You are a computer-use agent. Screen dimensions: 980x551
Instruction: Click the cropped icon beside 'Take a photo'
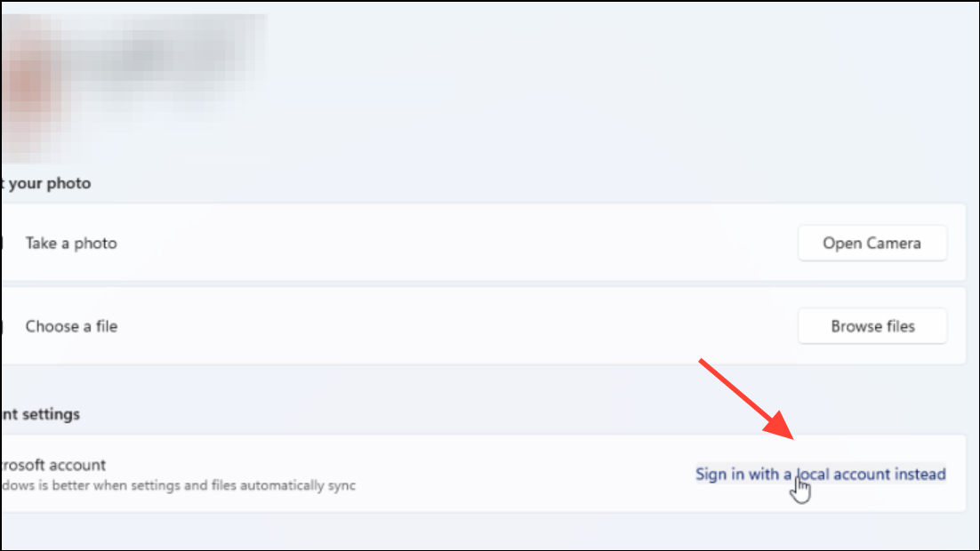pos(2,243)
